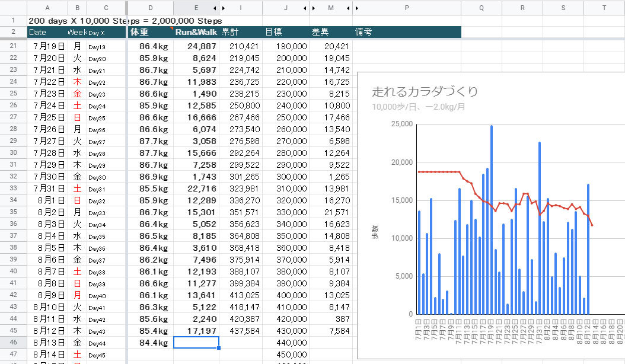Select difference cell '387'
The height and width of the screenshot is (364, 625).
[x=331, y=319]
